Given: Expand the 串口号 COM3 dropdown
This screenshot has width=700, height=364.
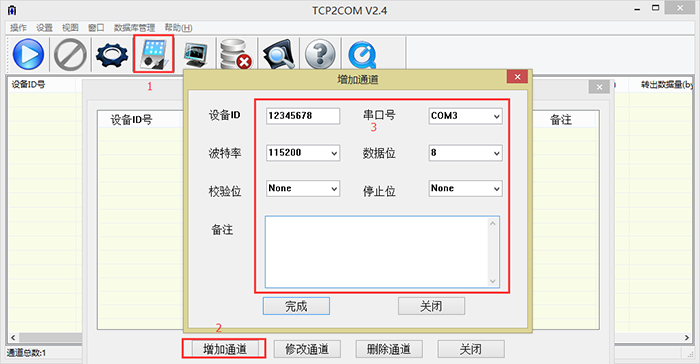Looking at the screenshot, I should click(x=496, y=116).
